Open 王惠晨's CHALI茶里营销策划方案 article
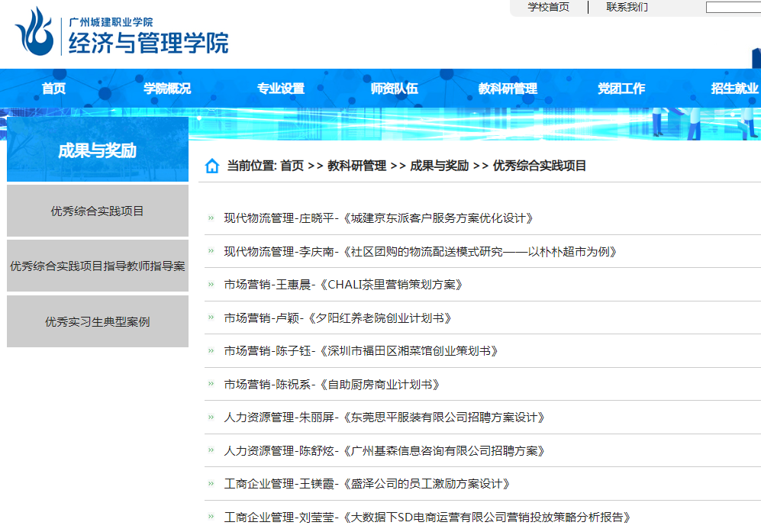 [x=343, y=285]
